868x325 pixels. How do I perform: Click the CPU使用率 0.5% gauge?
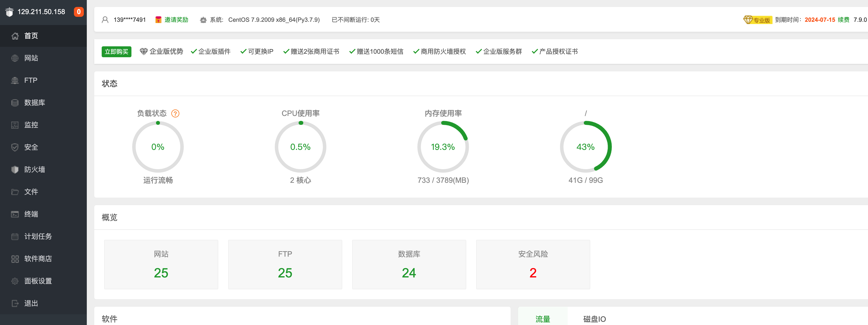(300, 147)
